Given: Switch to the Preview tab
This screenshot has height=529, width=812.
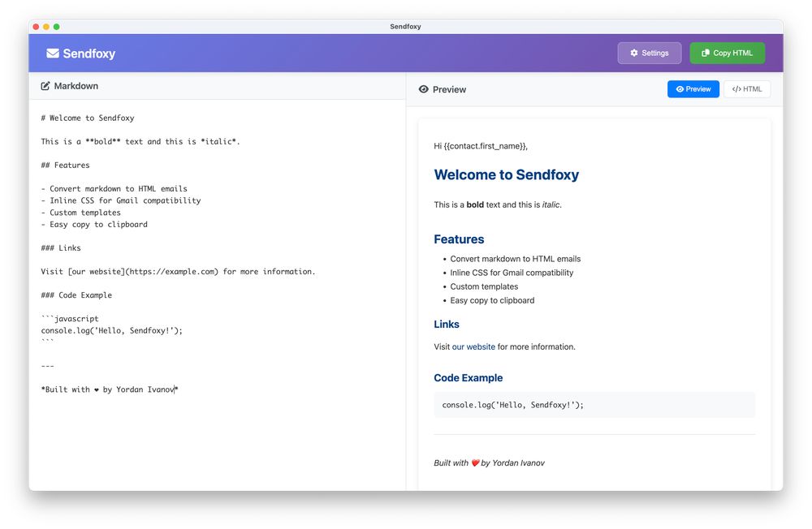Looking at the screenshot, I should 693,89.
